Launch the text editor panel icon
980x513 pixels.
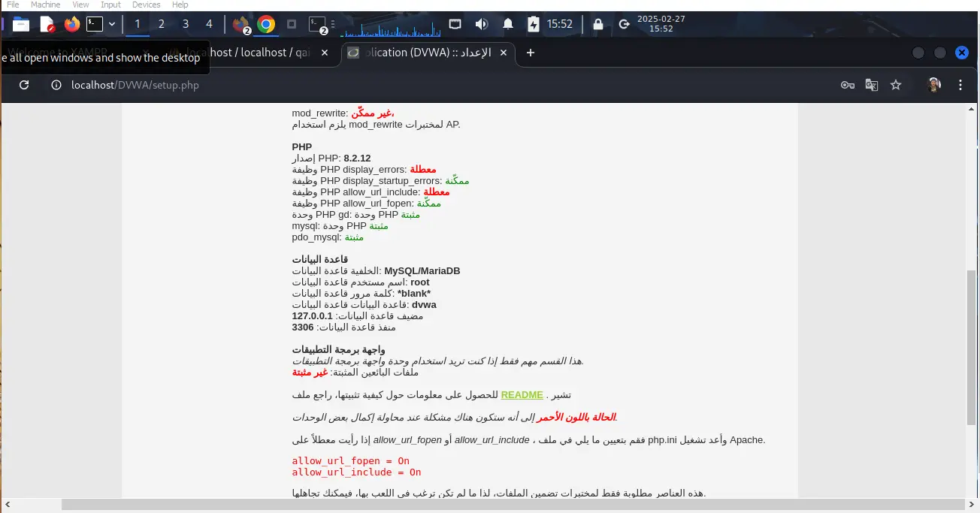point(47,24)
